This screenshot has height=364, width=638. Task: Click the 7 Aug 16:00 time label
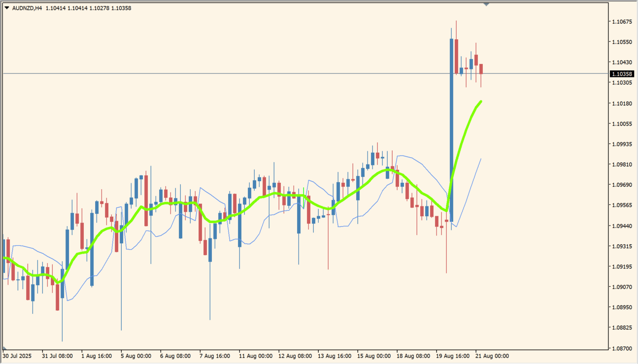(x=215, y=356)
